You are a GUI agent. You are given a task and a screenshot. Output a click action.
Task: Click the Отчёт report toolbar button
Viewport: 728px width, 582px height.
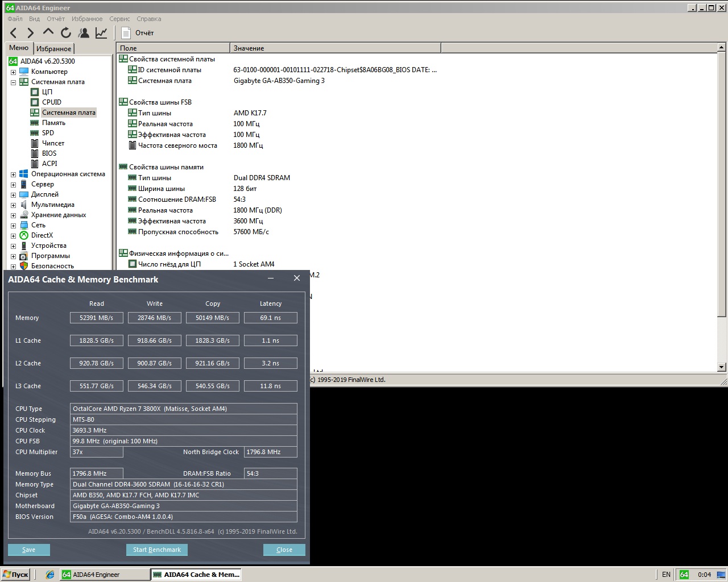[x=138, y=33]
